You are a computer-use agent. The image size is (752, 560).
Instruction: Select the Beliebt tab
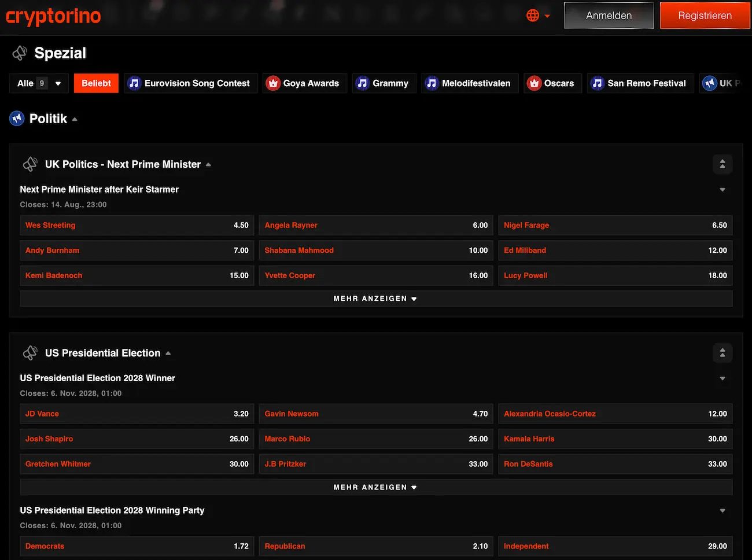tap(96, 83)
